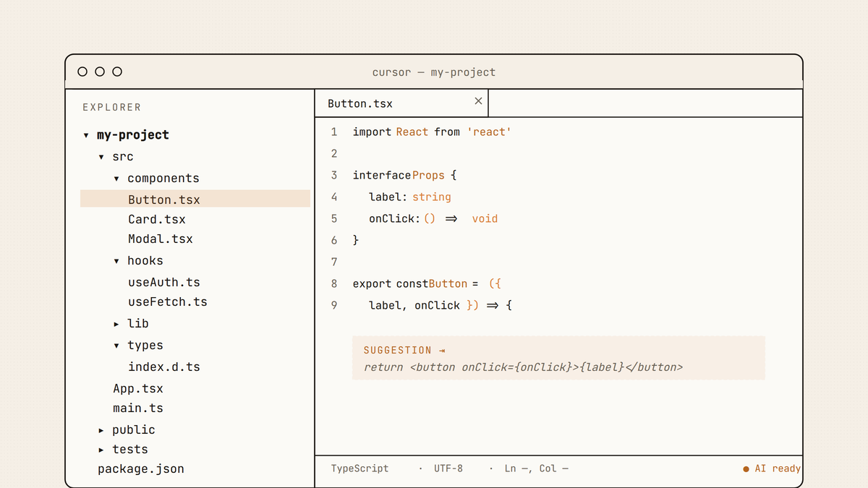Click the void return type on line 5
This screenshot has height=488, width=868.
pos(485,218)
